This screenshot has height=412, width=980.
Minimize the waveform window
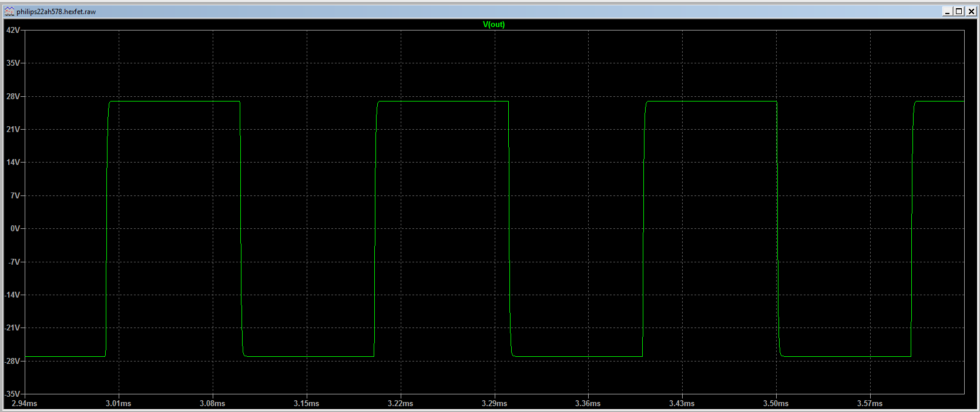point(947,11)
